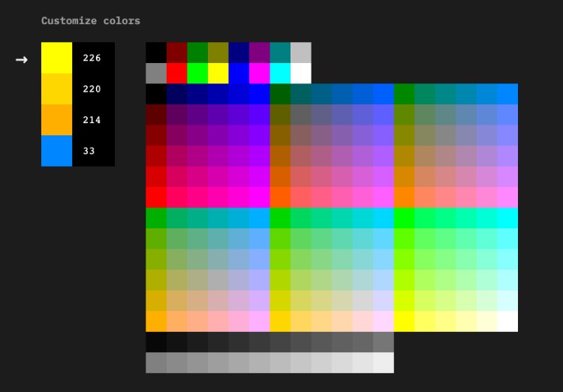Click the "Customize colors" heading
Screen dimensions: 563x392
(91, 21)
